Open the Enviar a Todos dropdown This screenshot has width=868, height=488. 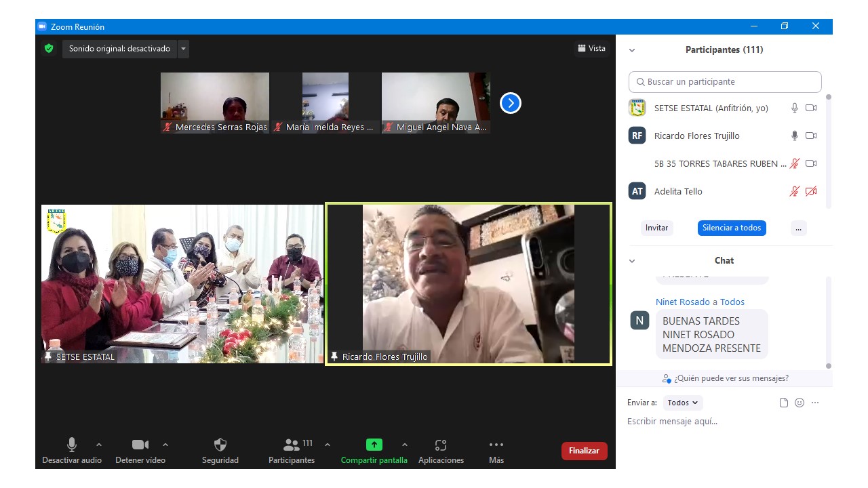(x=683, y=403)
